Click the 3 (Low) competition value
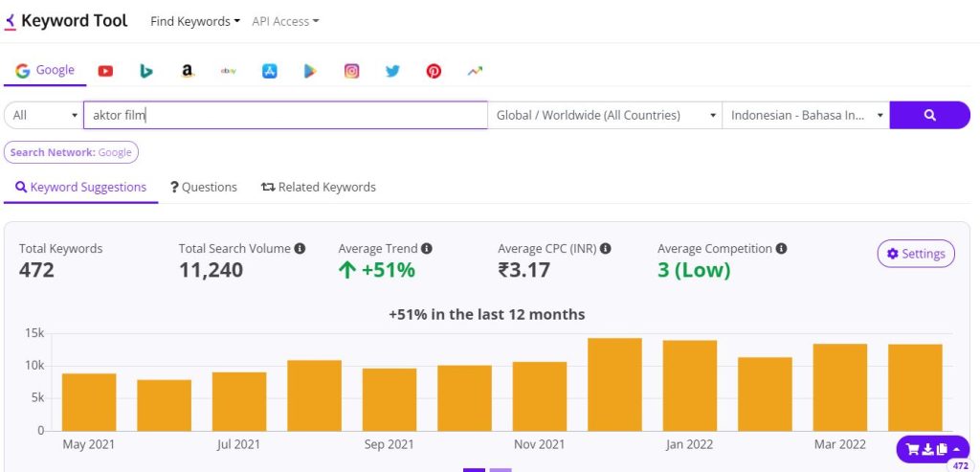Image resolution: width=980 pixels, height=472 pixels. tap(694, 271)
